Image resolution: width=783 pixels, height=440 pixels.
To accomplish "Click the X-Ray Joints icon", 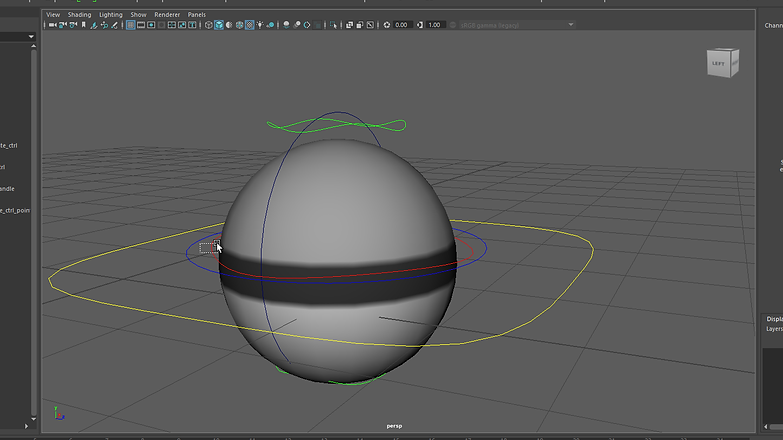I will point(371,25).
